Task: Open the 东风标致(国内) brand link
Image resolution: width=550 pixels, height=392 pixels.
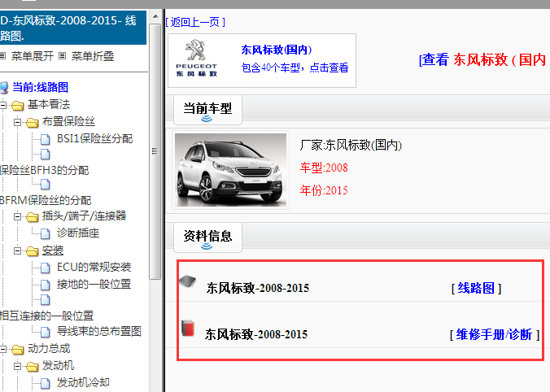Action: pyautogui.click(x=277, y=50)
